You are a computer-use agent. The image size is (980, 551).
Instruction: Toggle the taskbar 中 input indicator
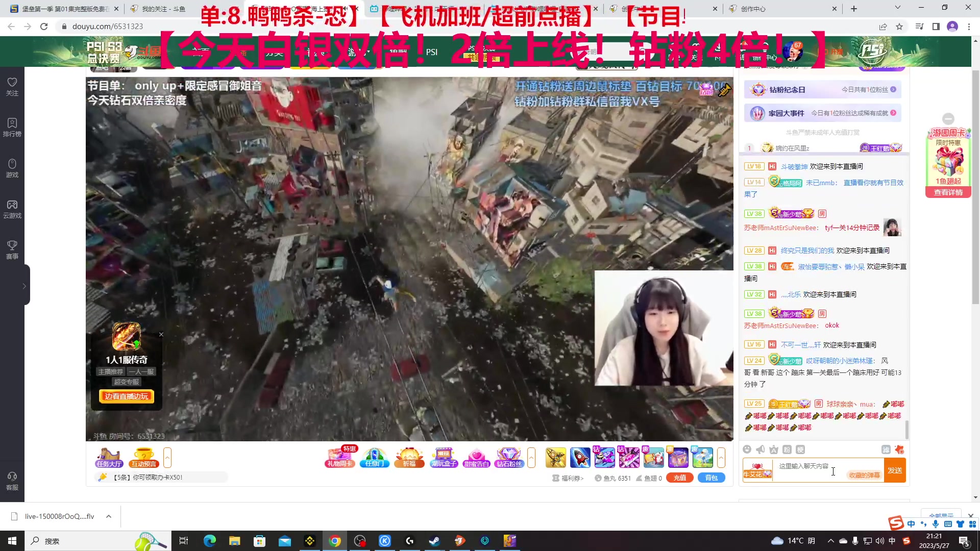click(892, 541)
